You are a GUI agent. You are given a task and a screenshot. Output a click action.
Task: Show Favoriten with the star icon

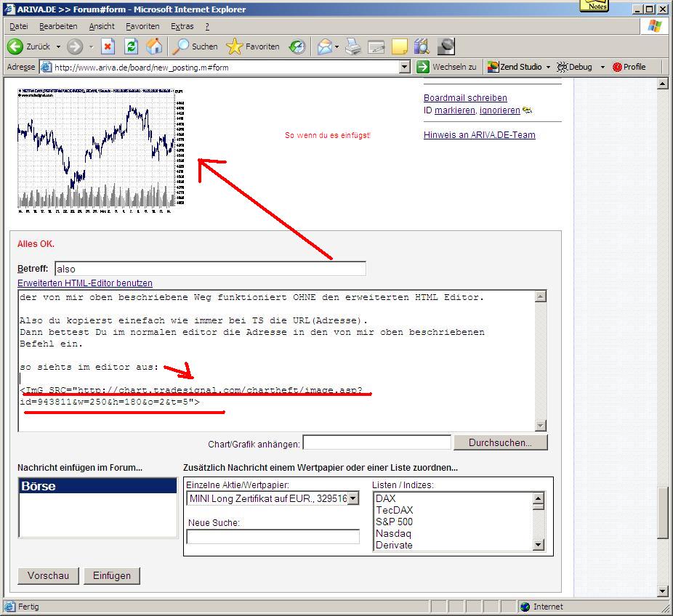click(234, 46)
